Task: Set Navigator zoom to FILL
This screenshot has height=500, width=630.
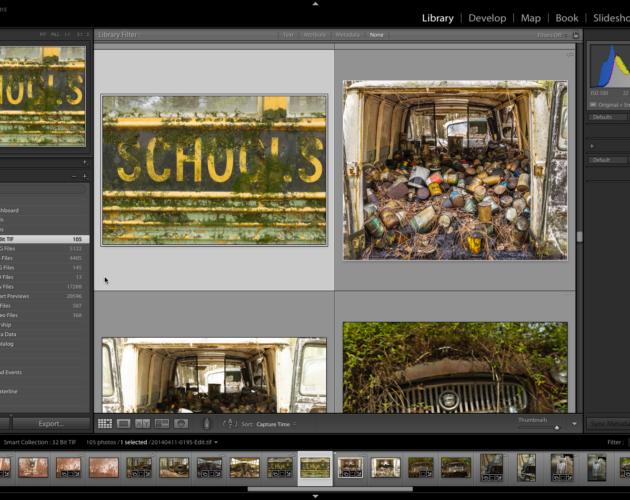Action: pos(55,35)
